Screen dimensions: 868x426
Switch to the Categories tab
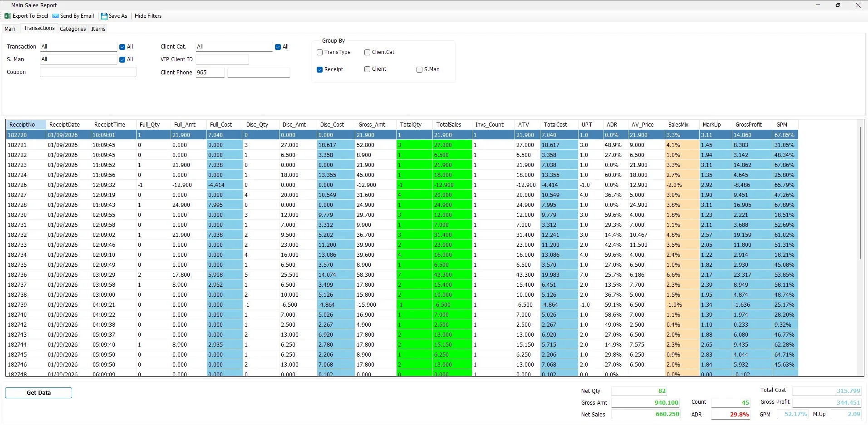[73, 29]
